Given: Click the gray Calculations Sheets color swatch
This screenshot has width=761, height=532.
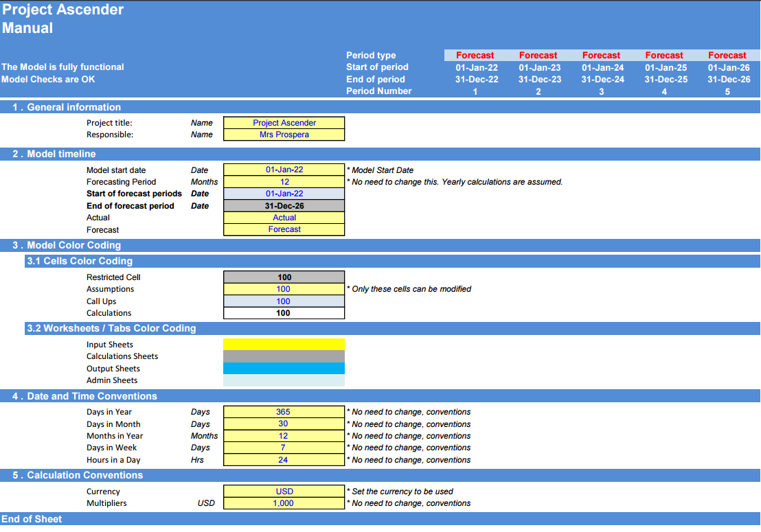Looking at the screenshot, I should pos(284,356).
